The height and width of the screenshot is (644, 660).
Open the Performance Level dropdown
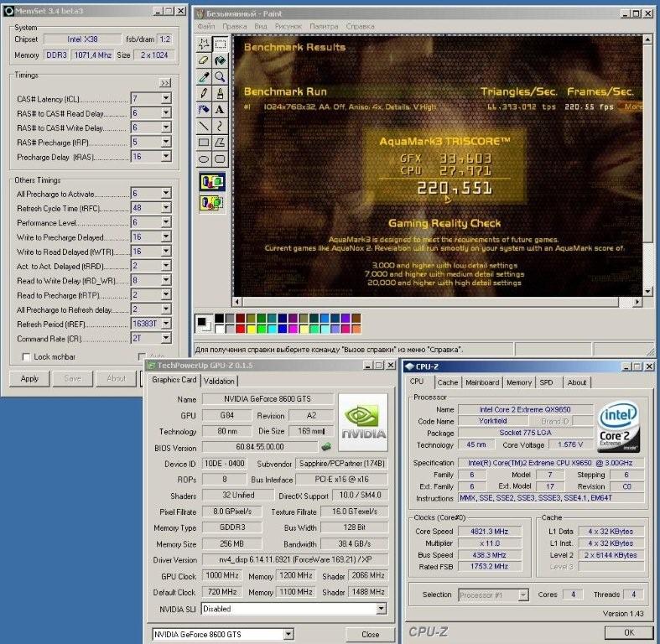[x=166, y=222]
